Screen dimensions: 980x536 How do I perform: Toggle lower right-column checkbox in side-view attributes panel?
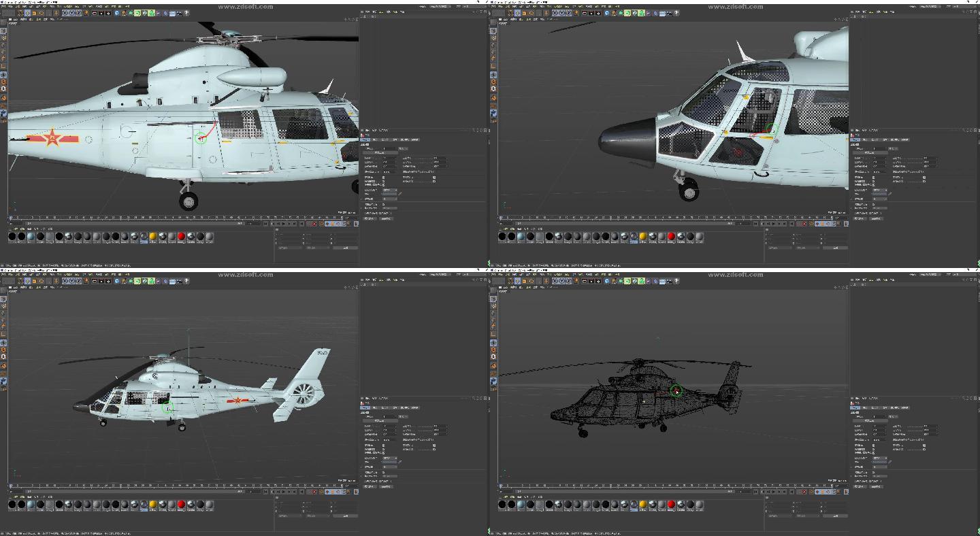click(x=434, y=181)
